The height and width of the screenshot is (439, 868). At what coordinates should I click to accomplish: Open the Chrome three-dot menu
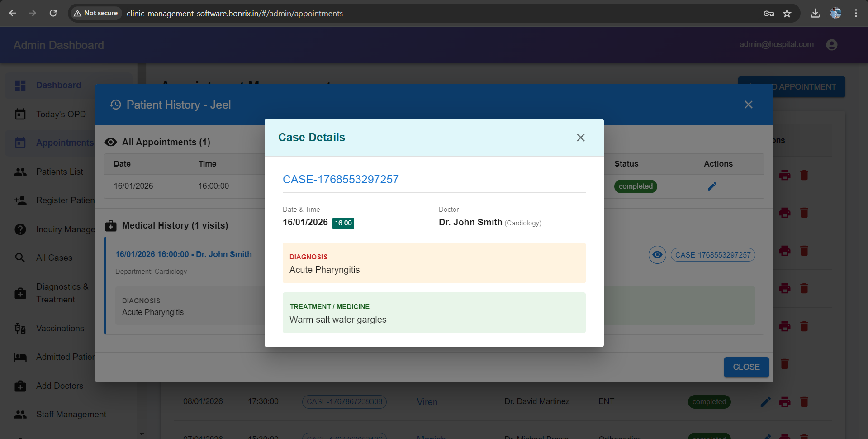point(856,13)
